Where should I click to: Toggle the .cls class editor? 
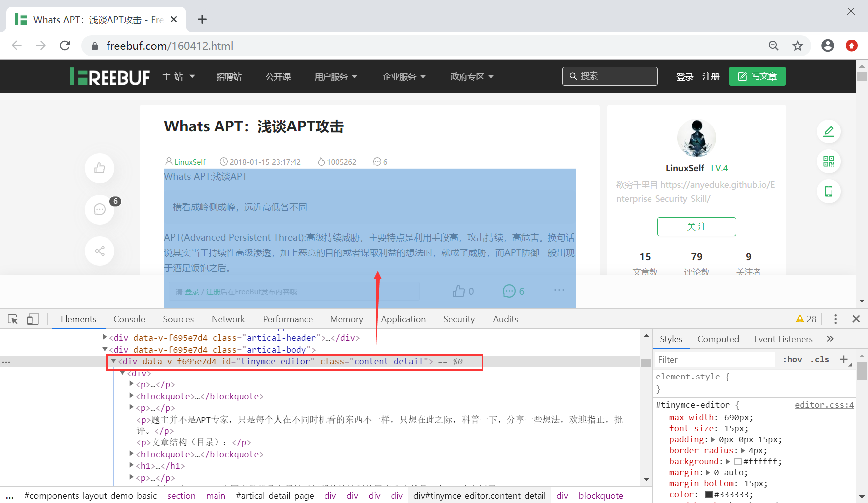[820, 359]
